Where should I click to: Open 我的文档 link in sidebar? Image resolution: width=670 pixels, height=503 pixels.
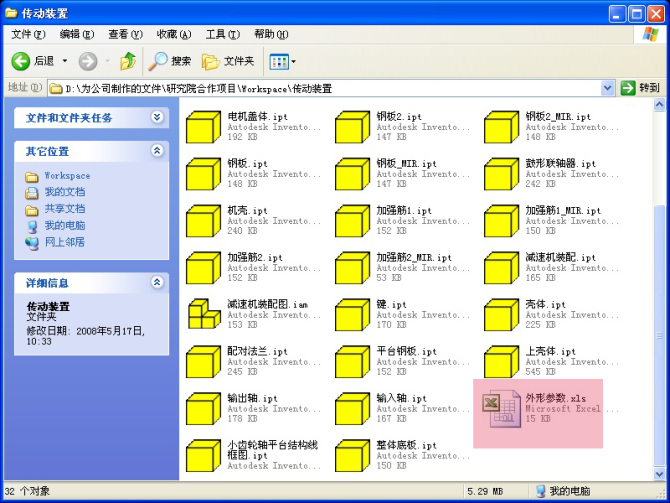(65, 192)
